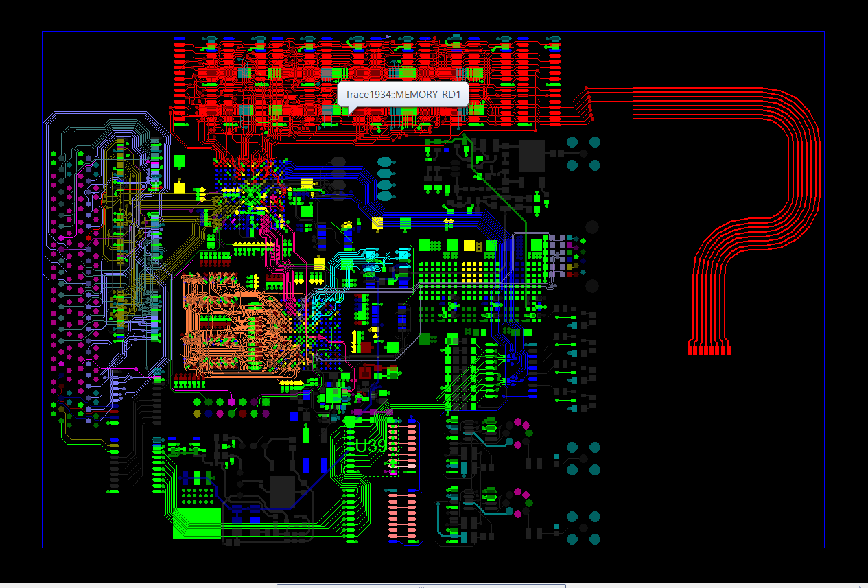
Task: Select the large gray square component at bottom
Action: point(282,491)
